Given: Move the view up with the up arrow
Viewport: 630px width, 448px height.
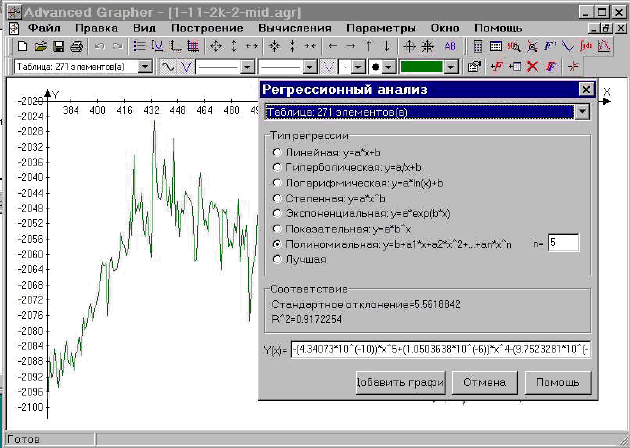Looking at the screenshot, I should pos(368,46).
